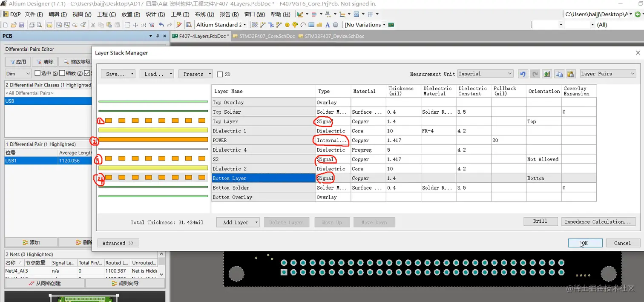
Task: Select the <All Differential Pairs> row
Action: 48,93
